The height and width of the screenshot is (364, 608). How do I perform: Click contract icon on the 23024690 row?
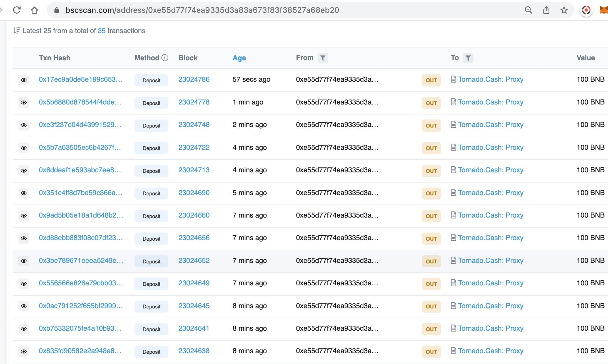453,193
